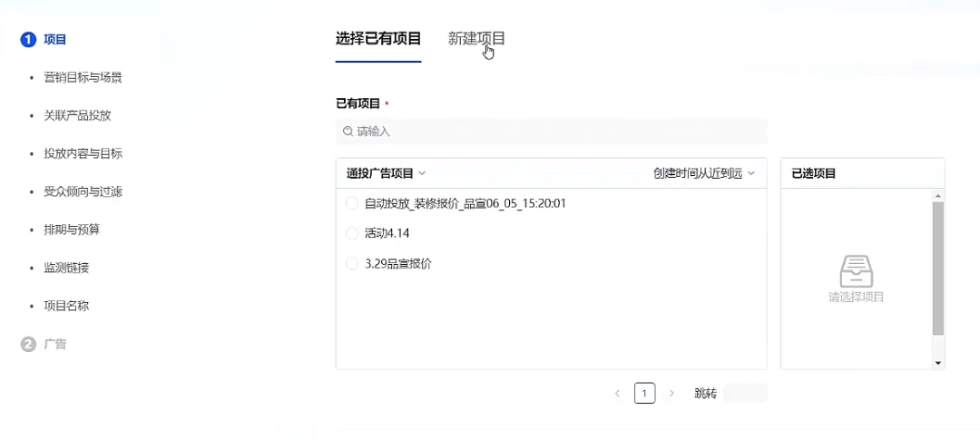
Task: Click the 跳转 page number input
Action: (x=746, y=393)
